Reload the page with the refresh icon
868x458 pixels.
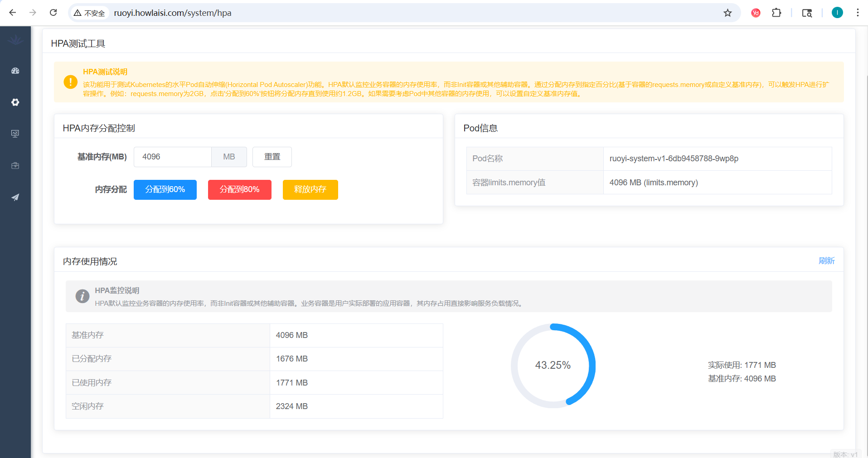tap(53, 13)
